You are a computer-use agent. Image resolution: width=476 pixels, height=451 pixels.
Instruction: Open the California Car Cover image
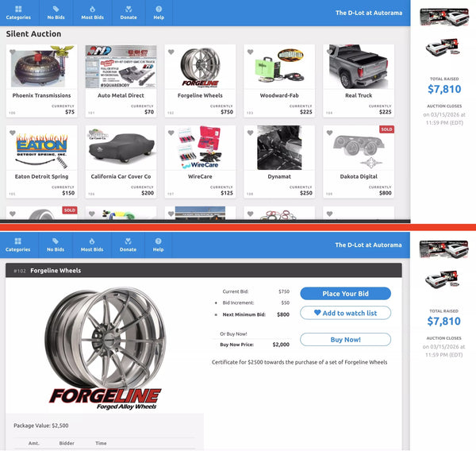tap(121, 148)
